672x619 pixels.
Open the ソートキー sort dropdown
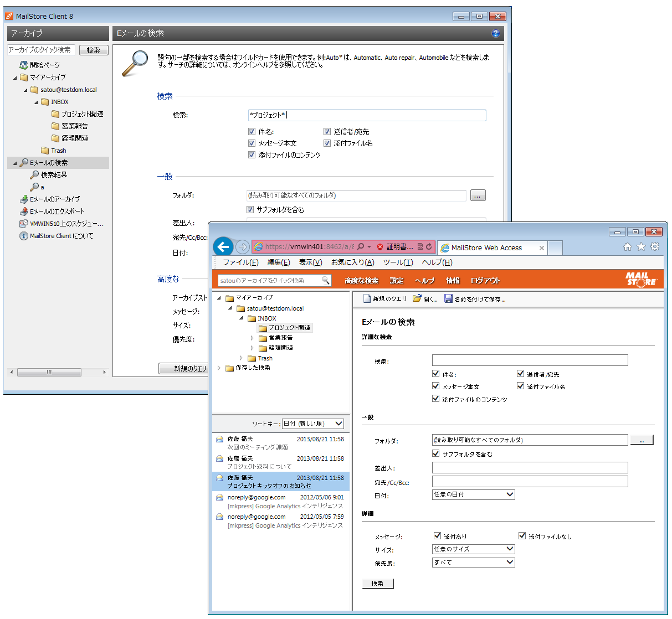(313, 424)
